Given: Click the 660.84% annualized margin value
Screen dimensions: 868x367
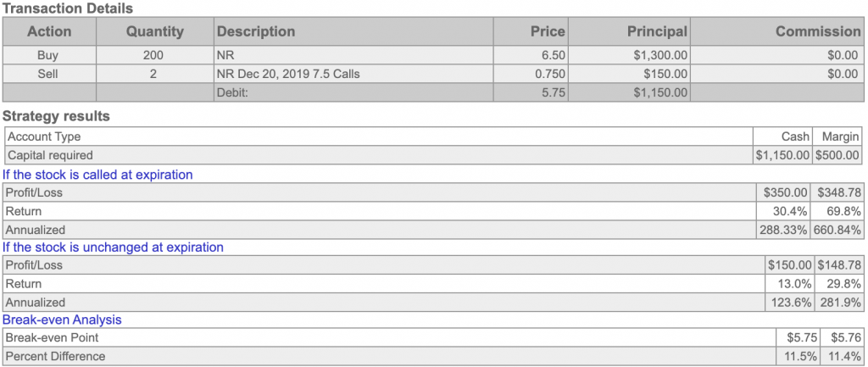Looking at the screenshot, I should click(x=837, y=230).
